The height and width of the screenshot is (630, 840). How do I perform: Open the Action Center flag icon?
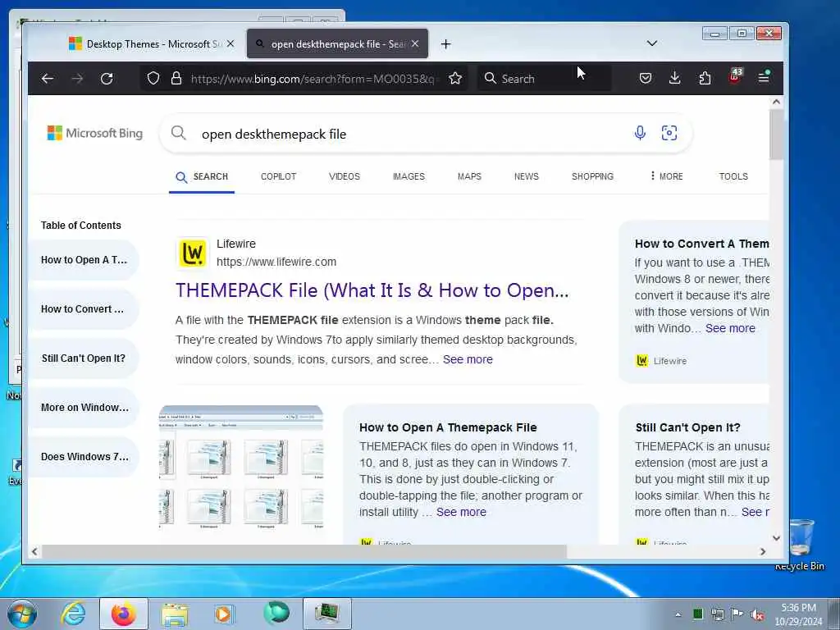click(x=737, y=614)
